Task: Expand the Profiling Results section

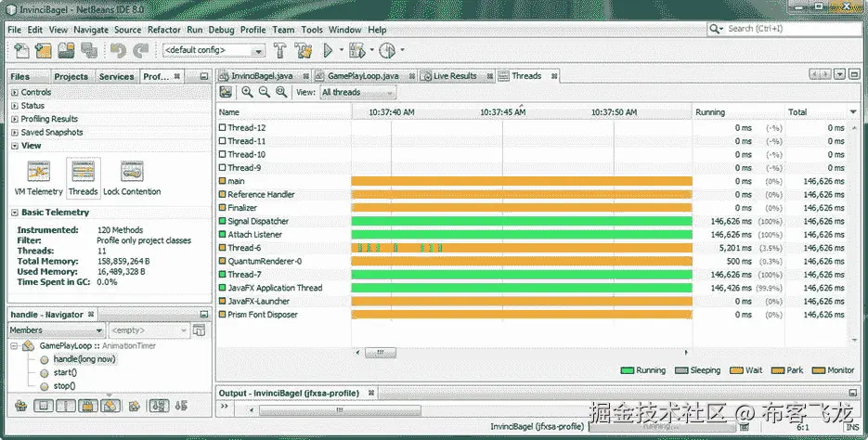Action: click(x=15, y=119)
